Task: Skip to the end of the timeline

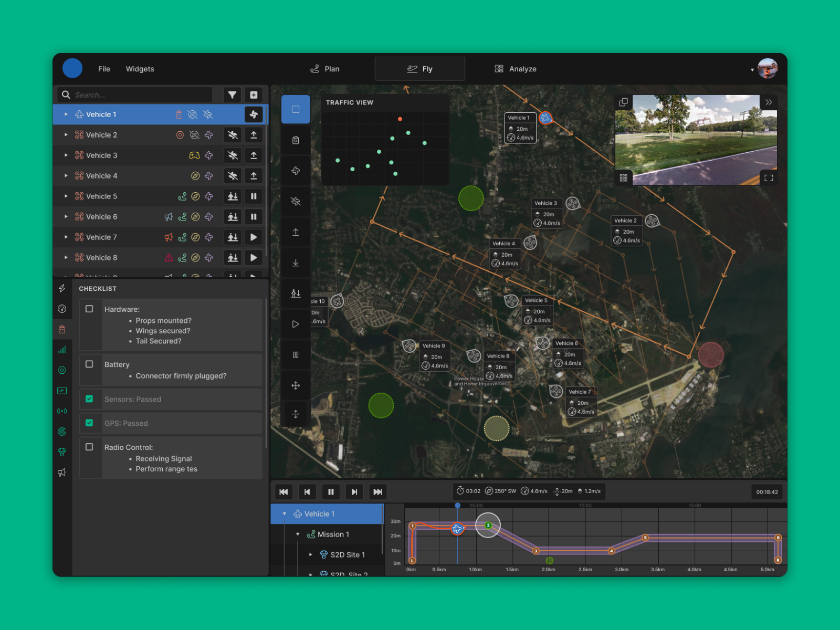Action: (x=377, y=492)
